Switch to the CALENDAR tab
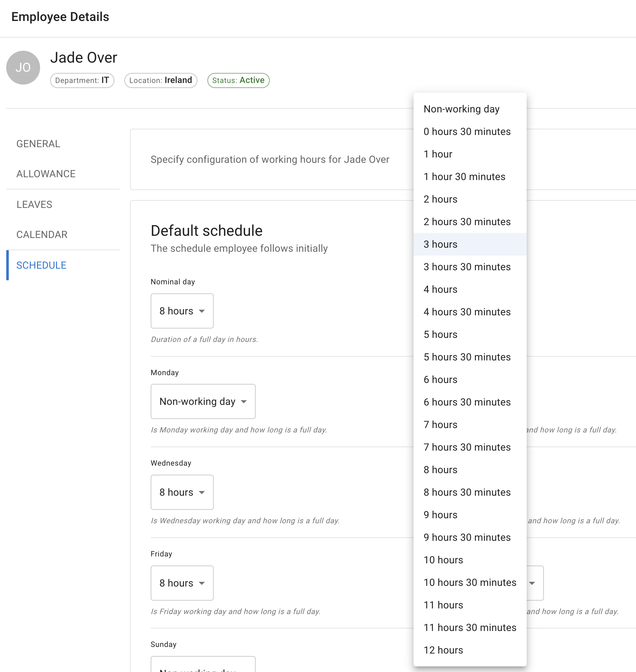Image resolution: width=636 pixels, height=672 pixels. pos(42,234)
